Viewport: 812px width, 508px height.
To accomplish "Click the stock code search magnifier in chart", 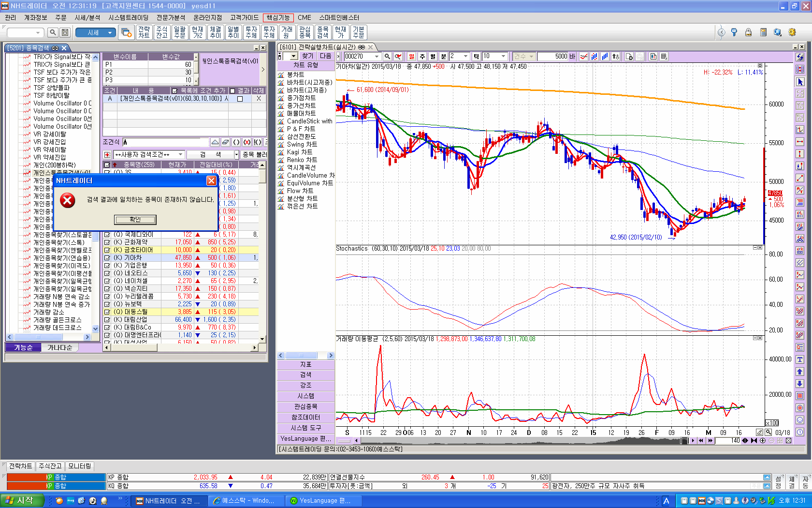I will pyautogui.click(x=387, y=57).
